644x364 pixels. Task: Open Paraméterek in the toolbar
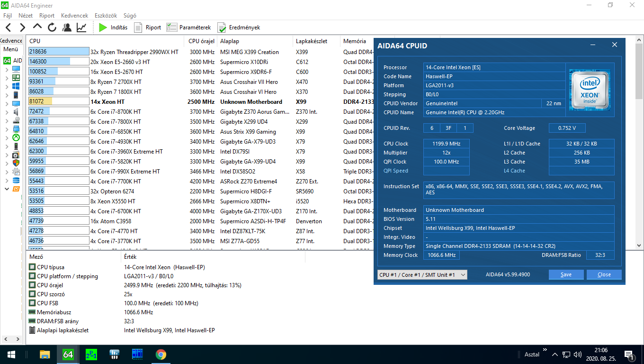point(188,27)
